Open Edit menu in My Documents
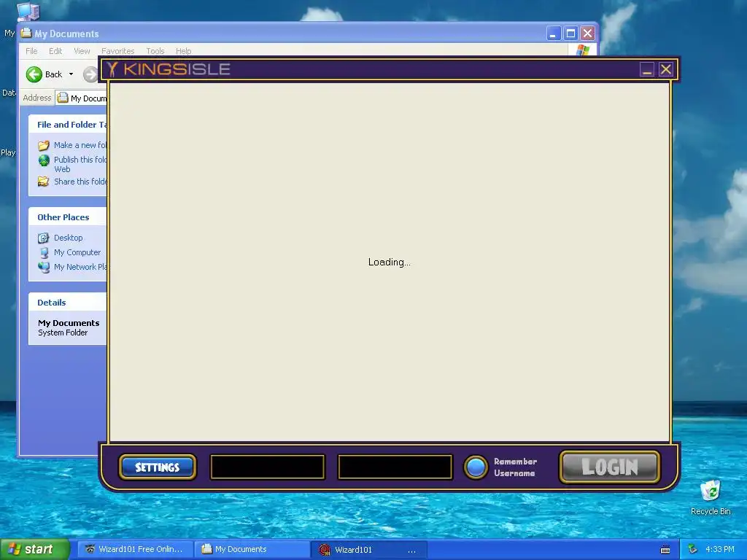This screenshot has height=560, width=747. (x=55, y=51)
